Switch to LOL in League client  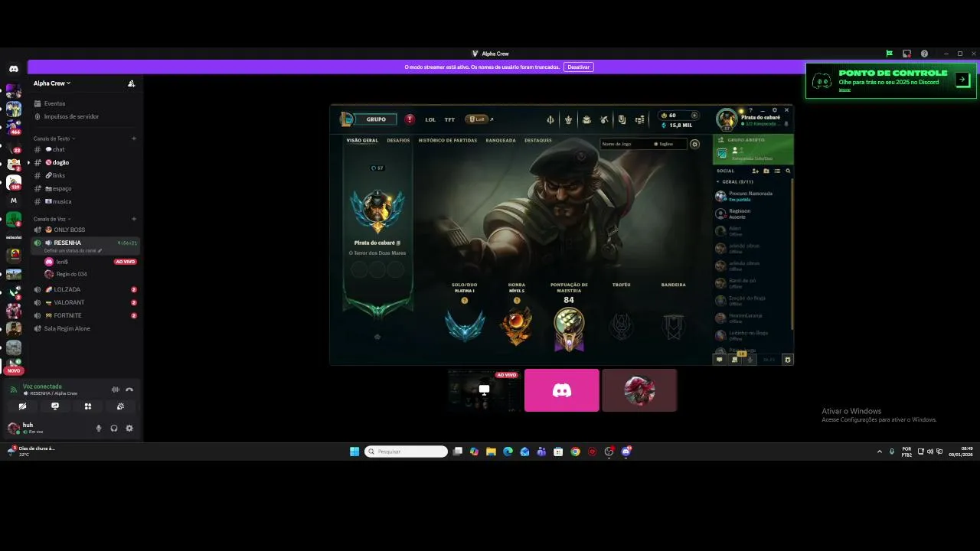pyautogui.click(x=430, y=119)
